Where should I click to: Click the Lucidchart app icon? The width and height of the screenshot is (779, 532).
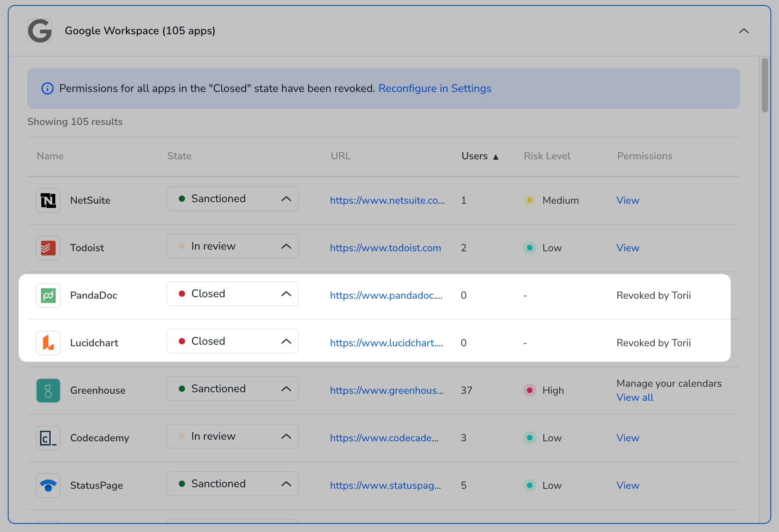[48, 343]
